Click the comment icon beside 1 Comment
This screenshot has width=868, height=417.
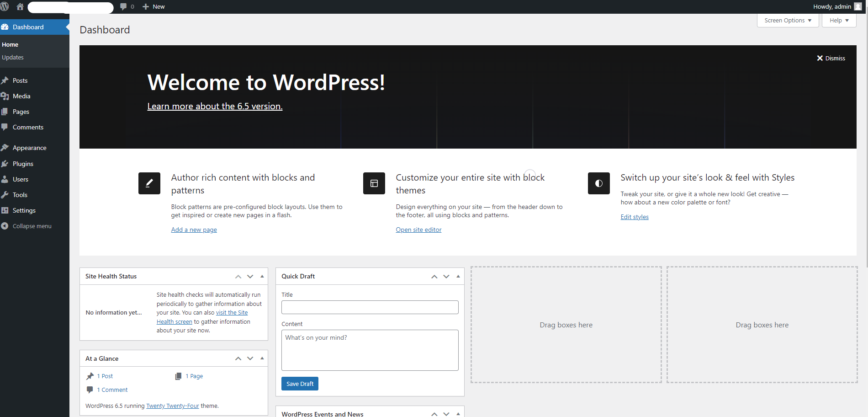coord(90,390)
